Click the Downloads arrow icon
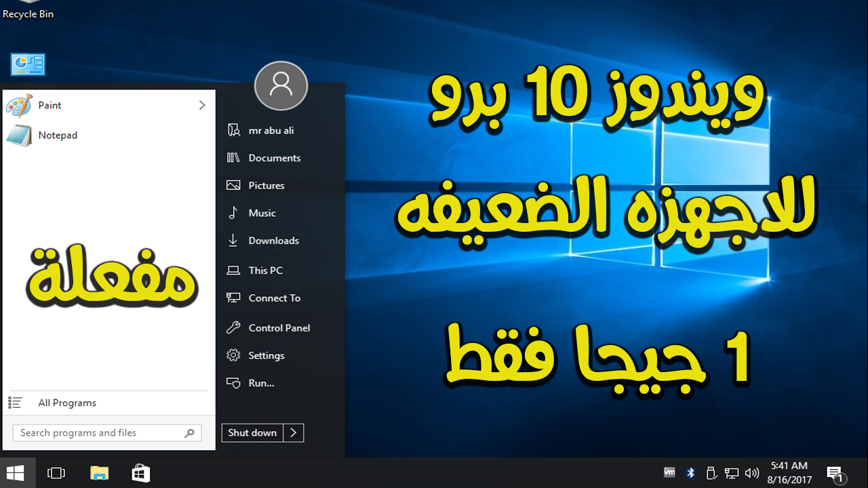Image resolution: width=868 pixels, height=488 pixels. coord(233,241)
